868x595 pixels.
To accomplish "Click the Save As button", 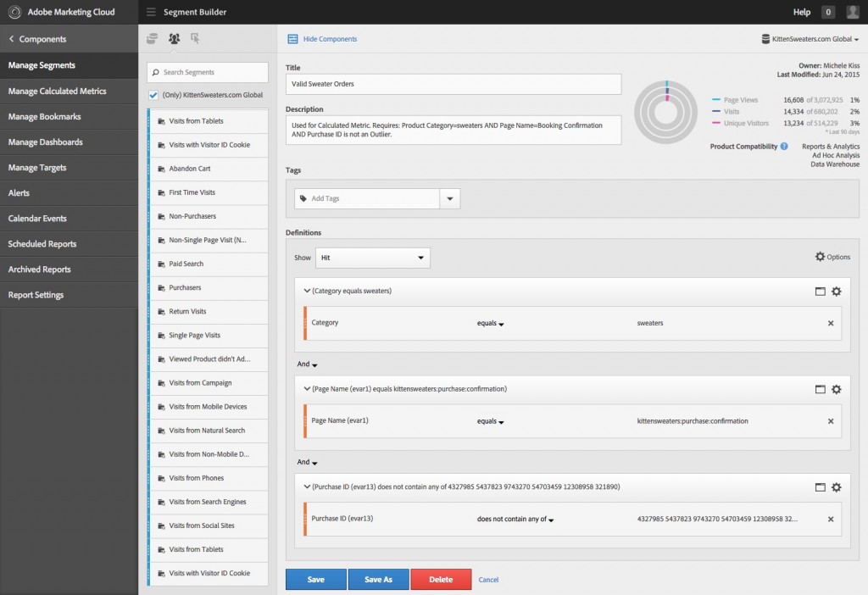I will coord(379,580).
